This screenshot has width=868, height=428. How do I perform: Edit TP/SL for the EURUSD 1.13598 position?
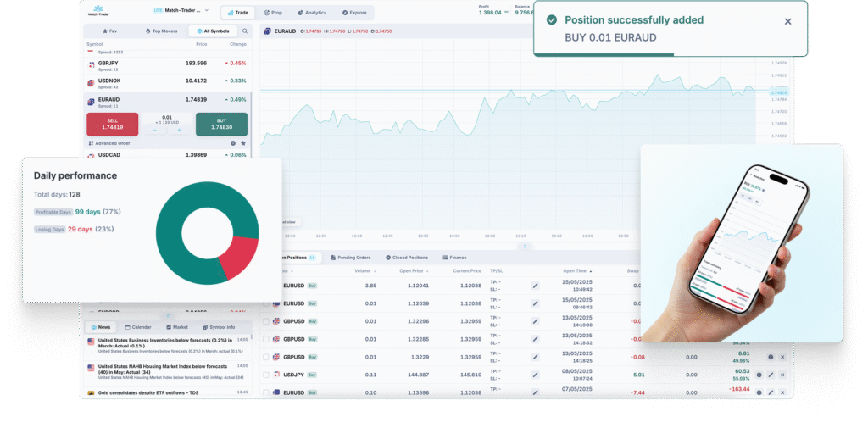536,392
